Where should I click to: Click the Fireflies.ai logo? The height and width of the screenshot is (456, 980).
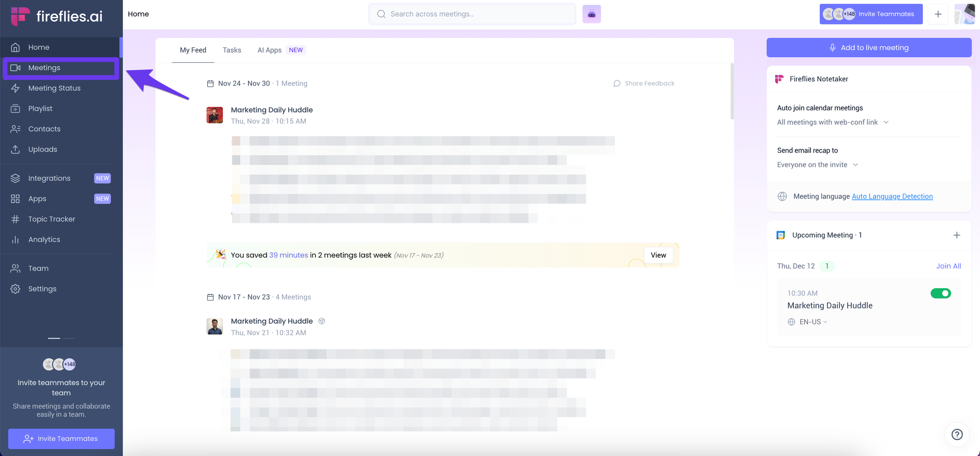[x=57, y=16]
